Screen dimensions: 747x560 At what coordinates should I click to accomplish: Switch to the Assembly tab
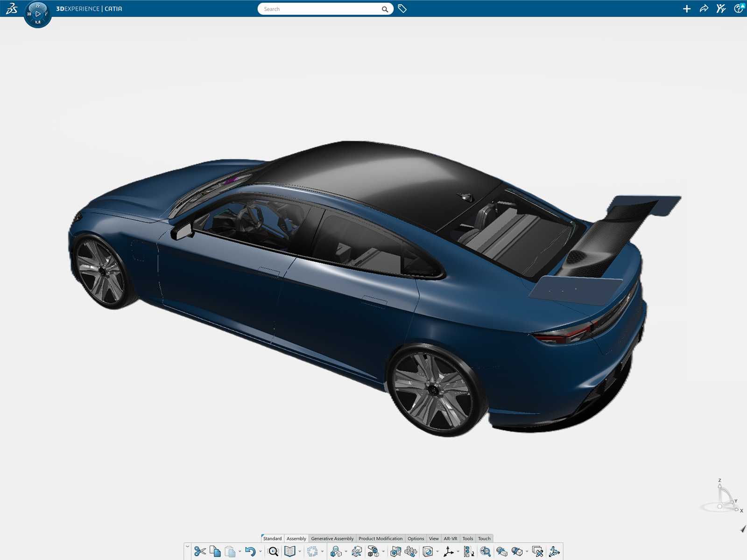point(296,539)
